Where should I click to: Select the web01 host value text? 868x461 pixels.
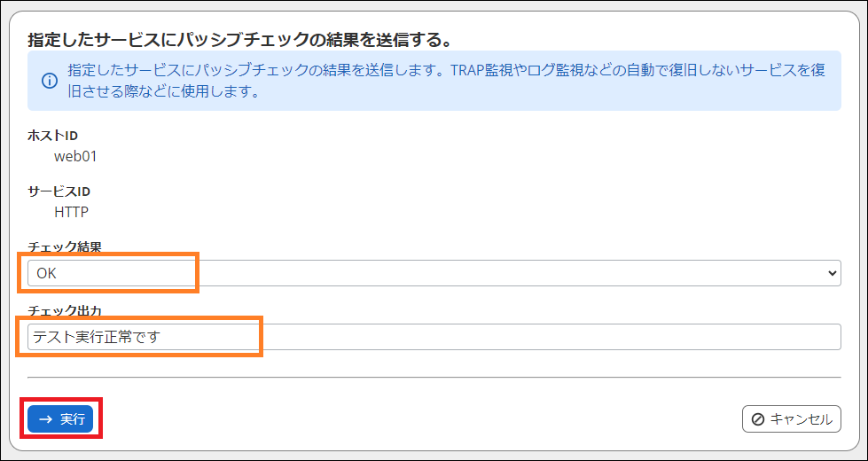pyautogui.click(x=75, y=157)
